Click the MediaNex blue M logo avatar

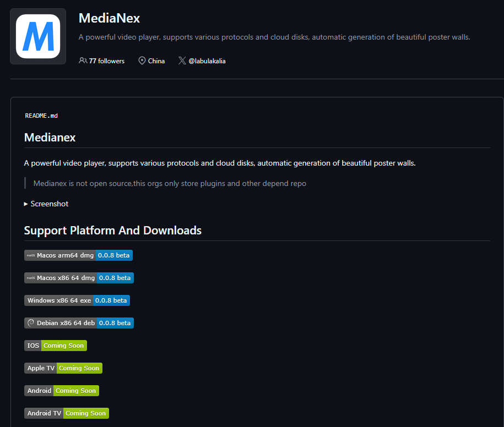pos(38,36)
